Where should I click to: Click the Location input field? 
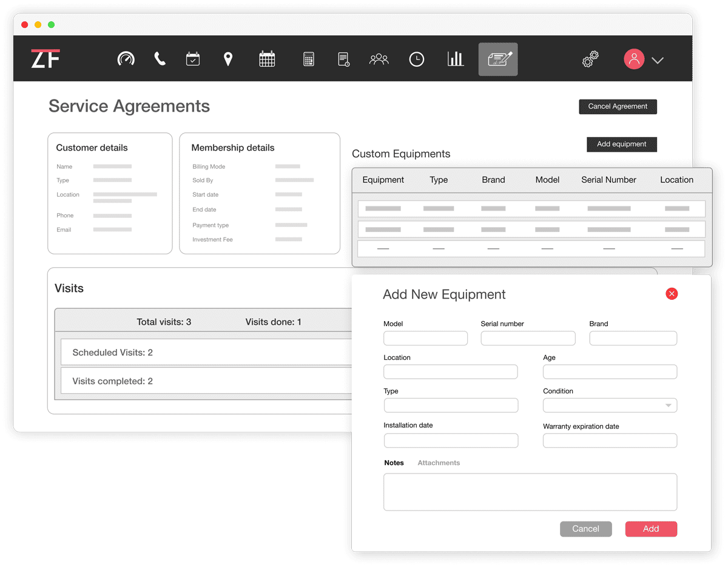coord(451,372)
